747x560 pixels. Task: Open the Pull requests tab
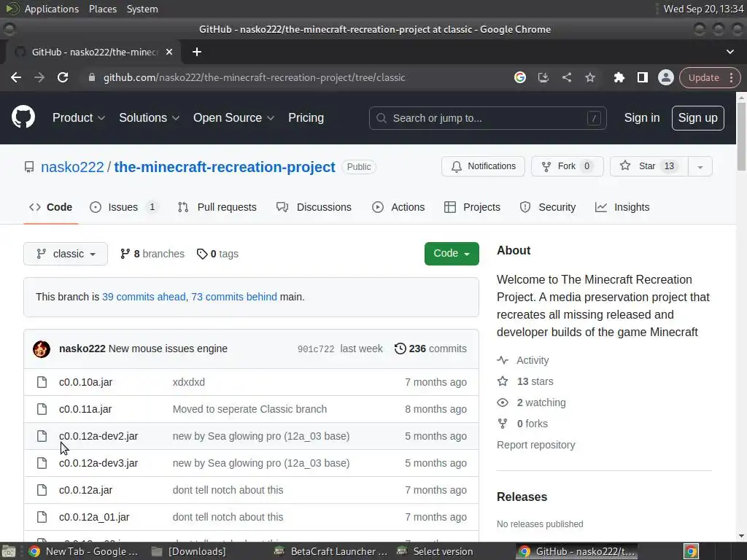pos(217,207)
